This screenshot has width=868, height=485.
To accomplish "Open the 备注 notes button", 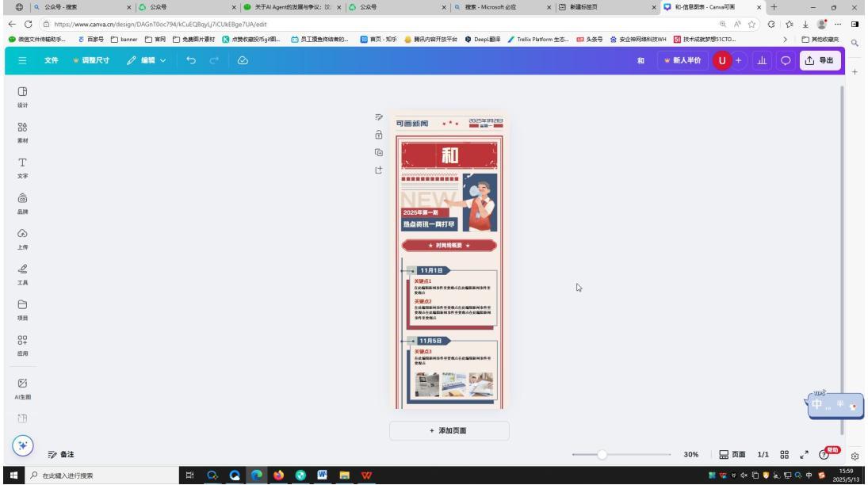I will pyautogui.click(x=61, y=455).
